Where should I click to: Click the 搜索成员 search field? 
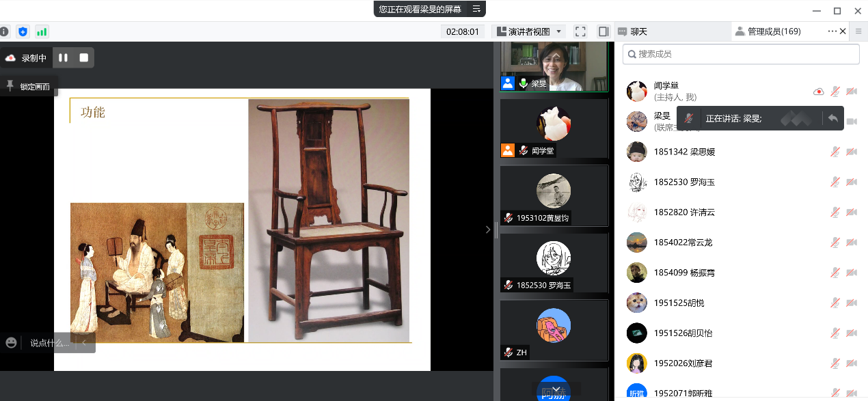[741, 54]
